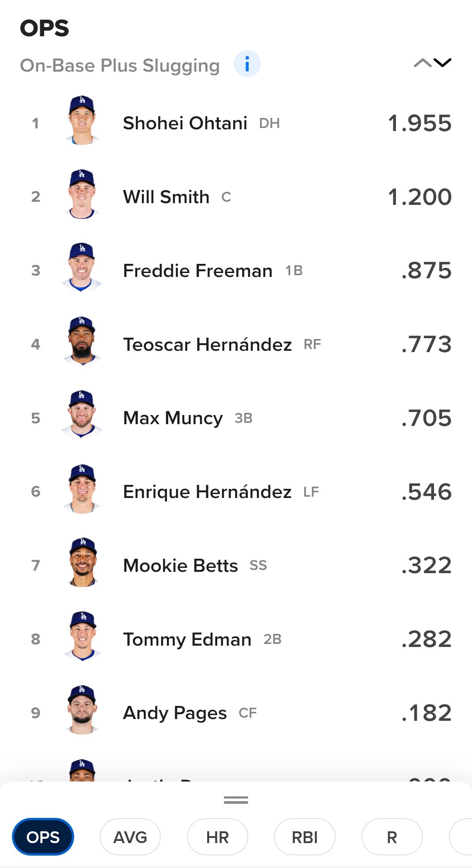Screen dimensions: 472x868
Task: Tap the bottom sheet drag handle
Action: click(x=236, y=800)
